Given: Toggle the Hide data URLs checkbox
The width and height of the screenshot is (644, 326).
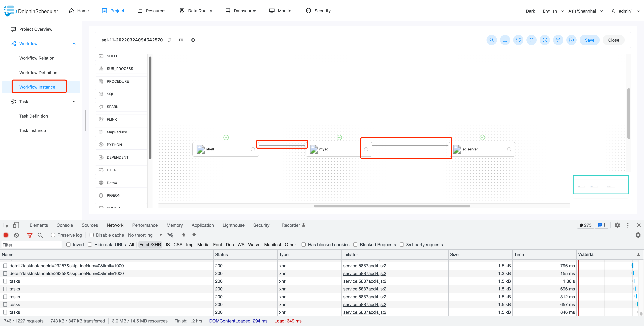Looking at the screenshot, I should tap(90, 245).
